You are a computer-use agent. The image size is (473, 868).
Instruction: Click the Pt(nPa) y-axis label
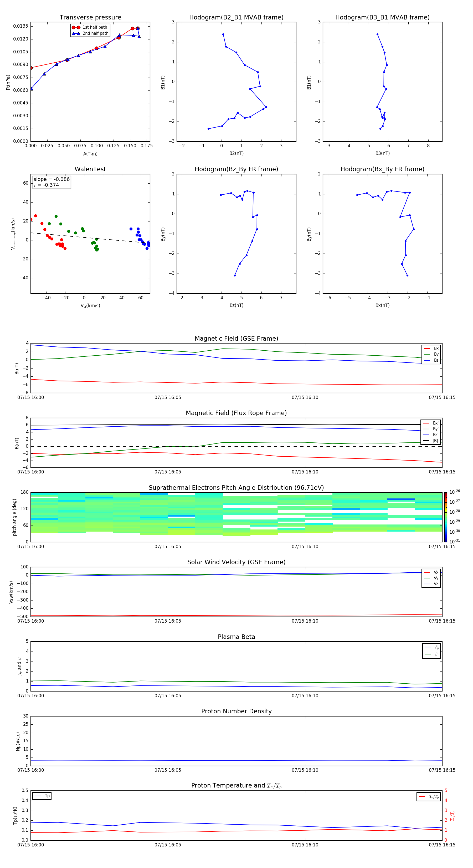tap(8, 82)
